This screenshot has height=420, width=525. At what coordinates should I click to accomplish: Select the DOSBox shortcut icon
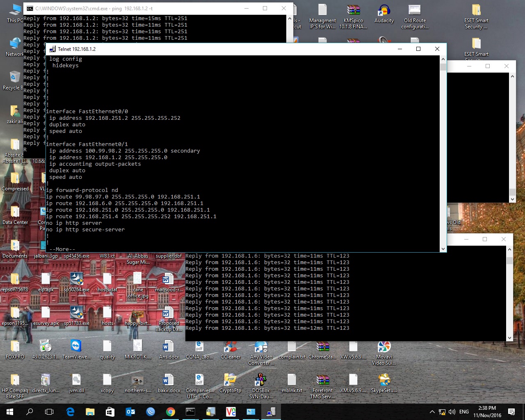pos(261,386)
